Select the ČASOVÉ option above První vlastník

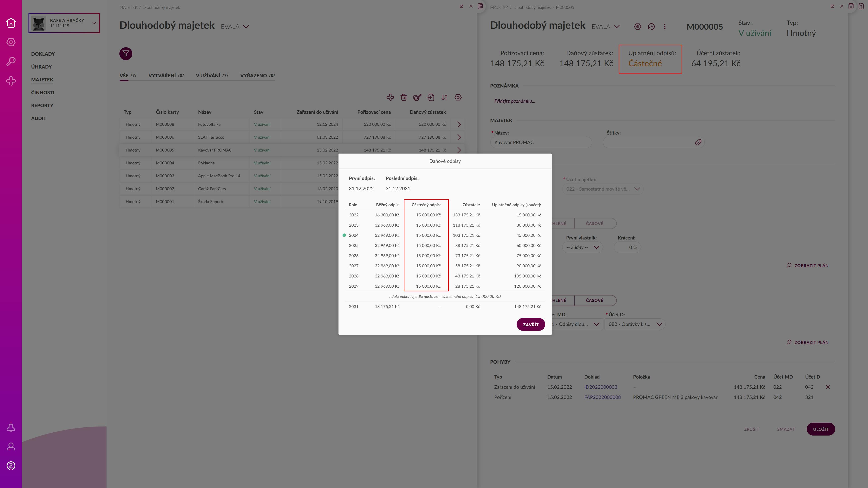[x=595, y=223]
